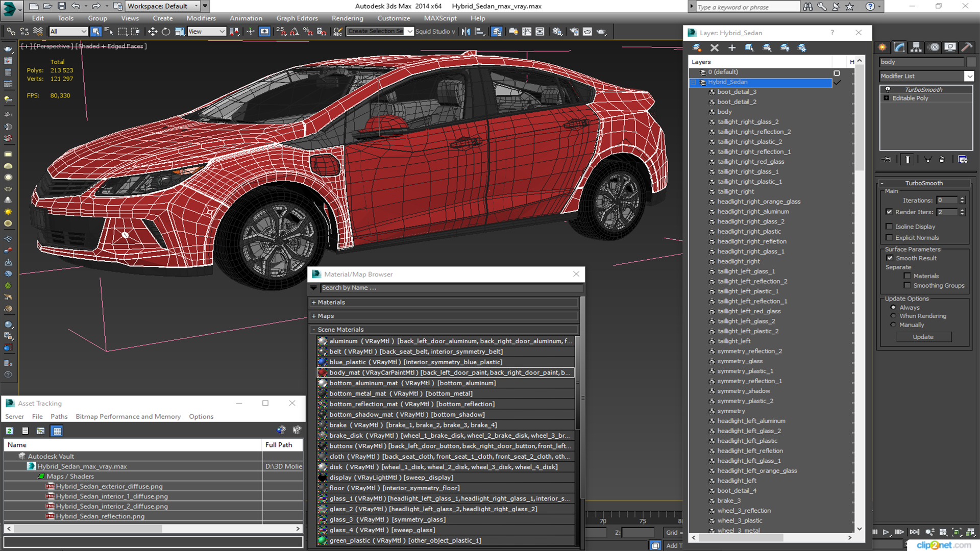This screenshot has width=980, height=551.
Task: Toggle the TurboSmooth modifier lightbulb
Action: click(x=888, y=89)
